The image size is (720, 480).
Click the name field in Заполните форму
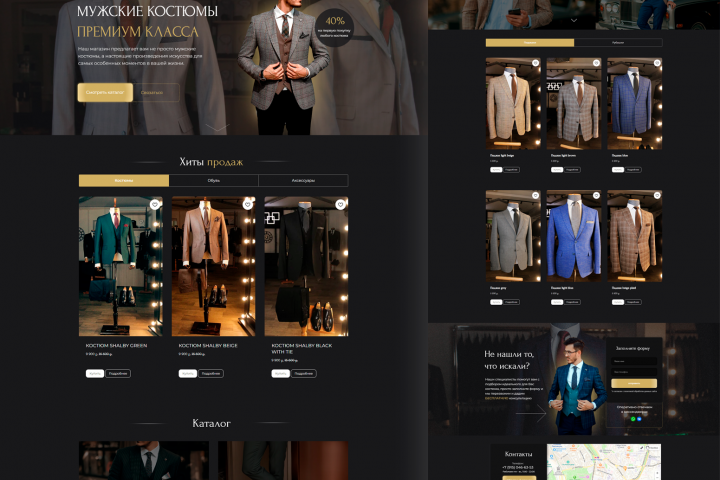[x=634, y=361]
